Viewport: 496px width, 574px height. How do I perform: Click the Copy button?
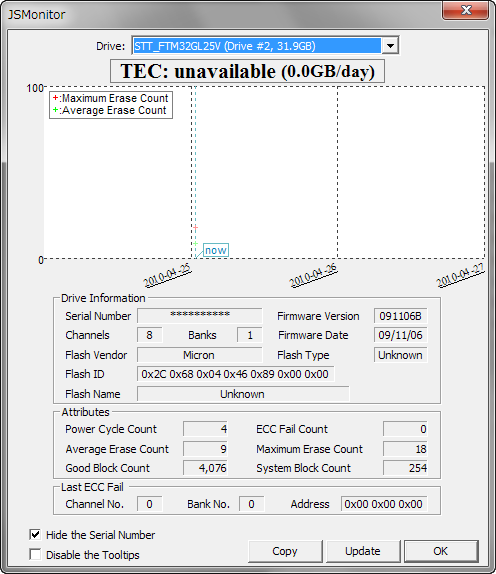pyautogui.click(x=285, y=551)
